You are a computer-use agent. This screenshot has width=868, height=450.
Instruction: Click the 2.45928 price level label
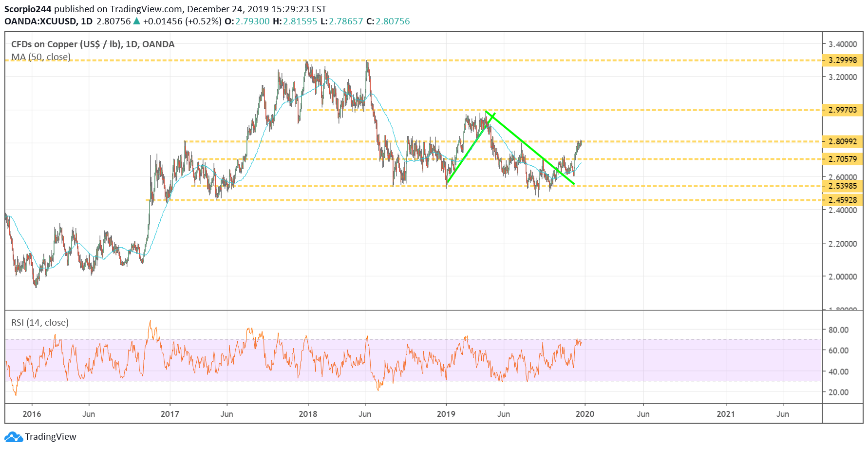[842, 200]
